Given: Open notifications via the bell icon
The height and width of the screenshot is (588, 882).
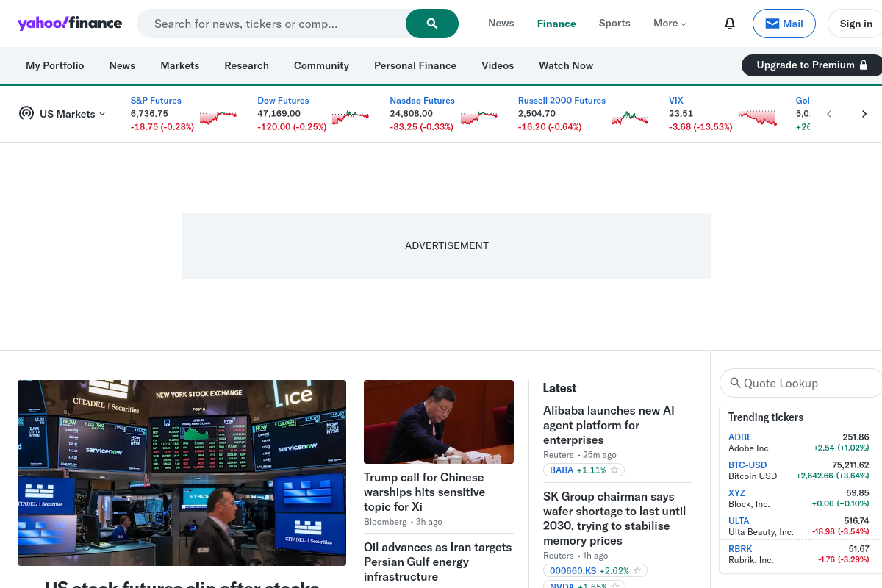Looking at the screenshot, I should point(729,23).
